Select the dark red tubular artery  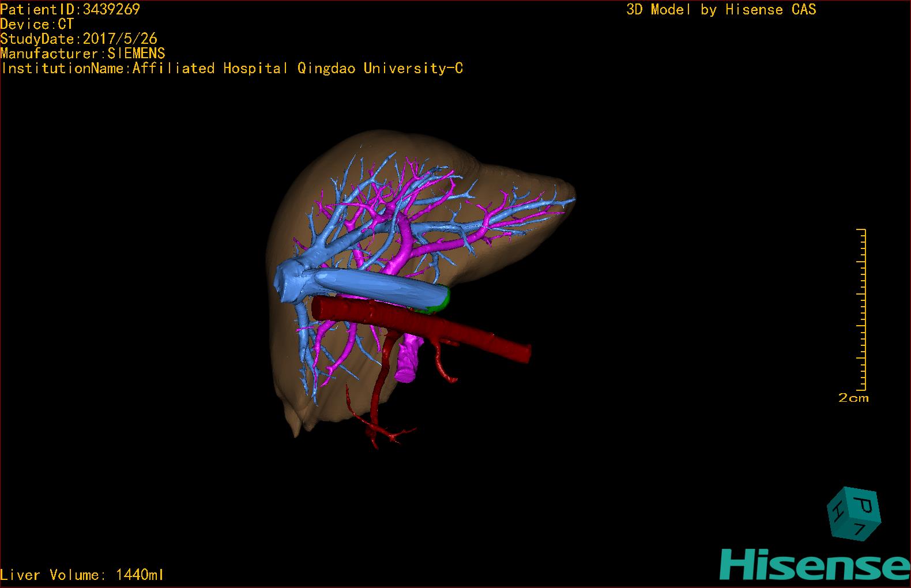tap(421, 327)
